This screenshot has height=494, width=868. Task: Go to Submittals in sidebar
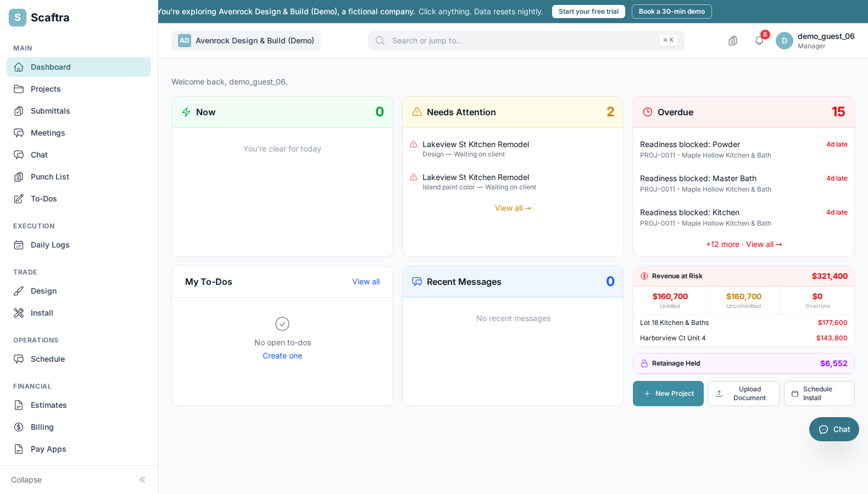coord(79,111)
